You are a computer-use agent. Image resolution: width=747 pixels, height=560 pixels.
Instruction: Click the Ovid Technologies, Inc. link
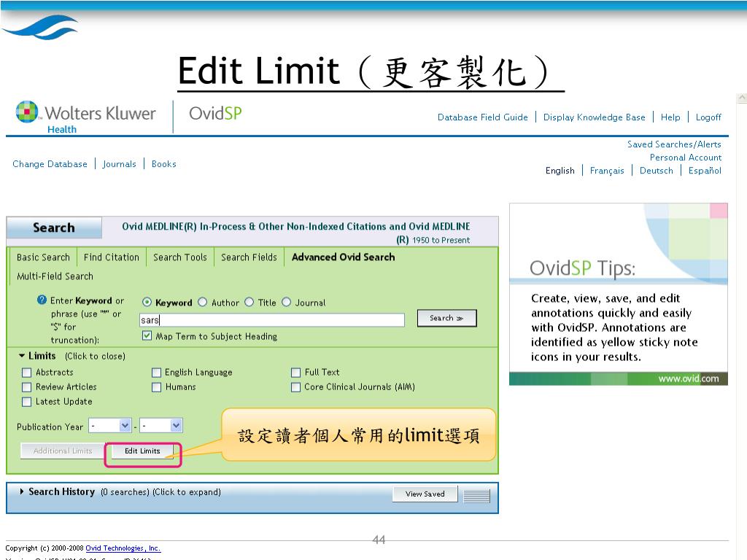click(123, 548)
